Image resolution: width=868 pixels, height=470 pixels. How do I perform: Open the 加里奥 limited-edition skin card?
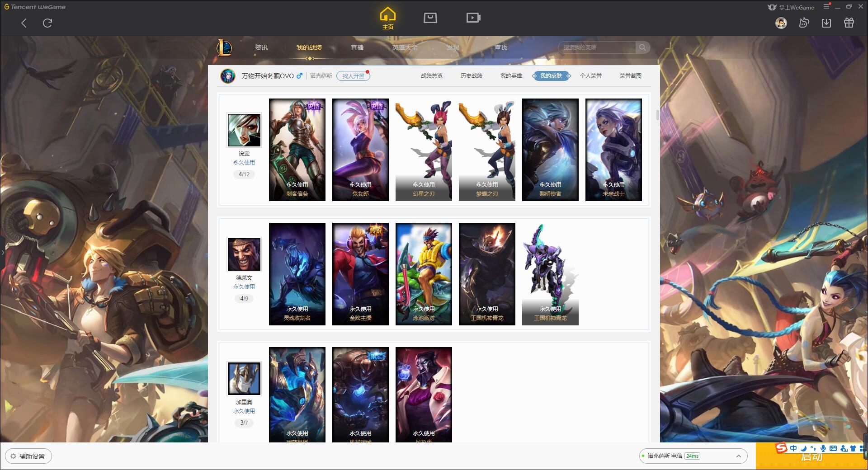pyautogui.click(x=360, y=395)
